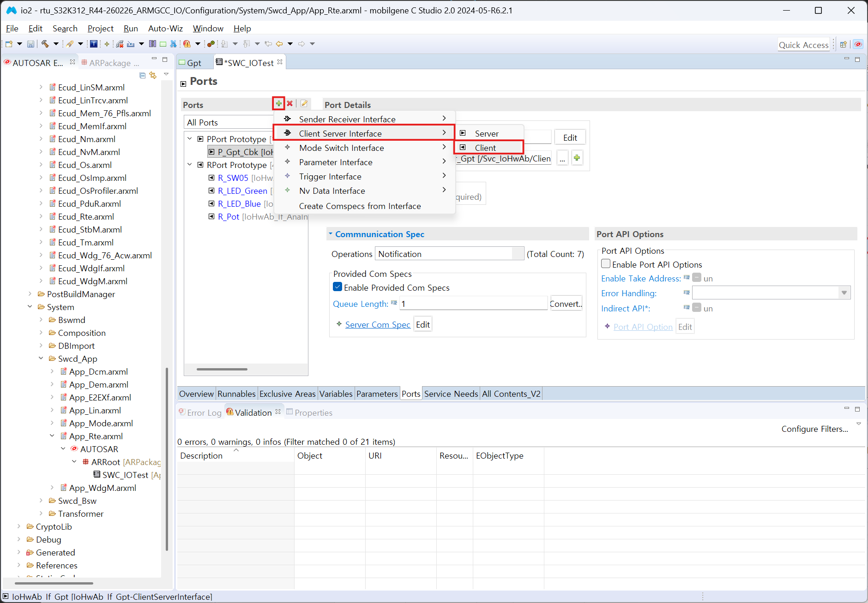This screenshot has width=868, height=603.
Task: Click the green plus Add Port icon
Action: [278, 103]
